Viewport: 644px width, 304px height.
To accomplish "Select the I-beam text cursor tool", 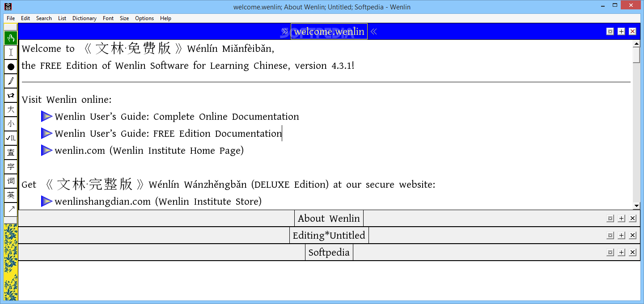I will click(x=11, y=52).
